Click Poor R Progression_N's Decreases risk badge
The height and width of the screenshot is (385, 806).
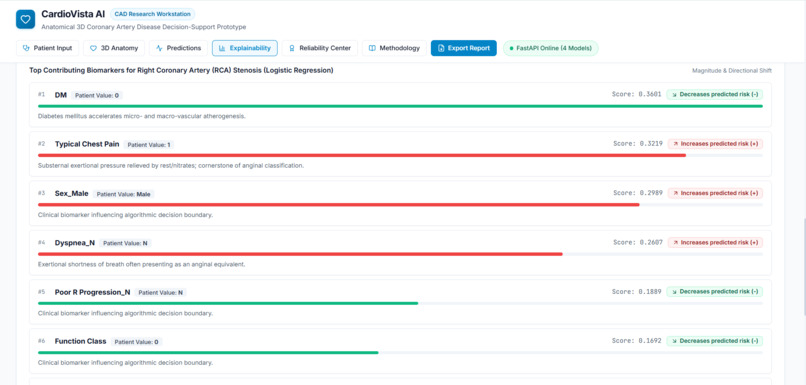(x=715, y=292)
